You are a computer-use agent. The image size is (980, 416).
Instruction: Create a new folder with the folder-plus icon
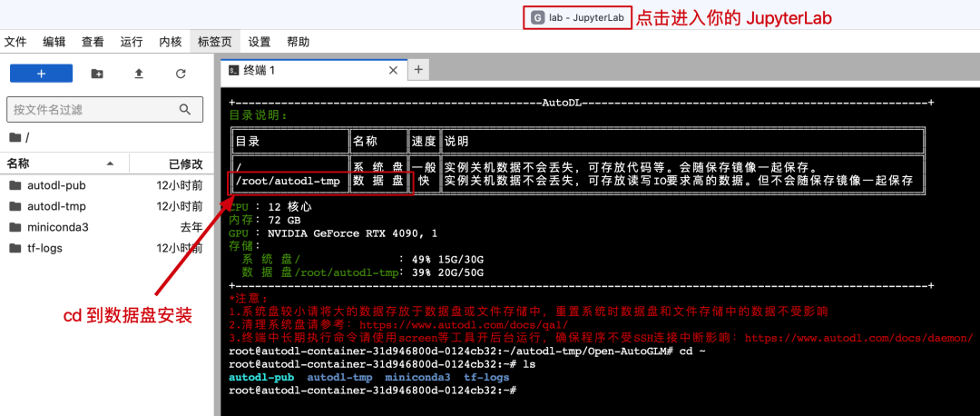tap(97, 74)
